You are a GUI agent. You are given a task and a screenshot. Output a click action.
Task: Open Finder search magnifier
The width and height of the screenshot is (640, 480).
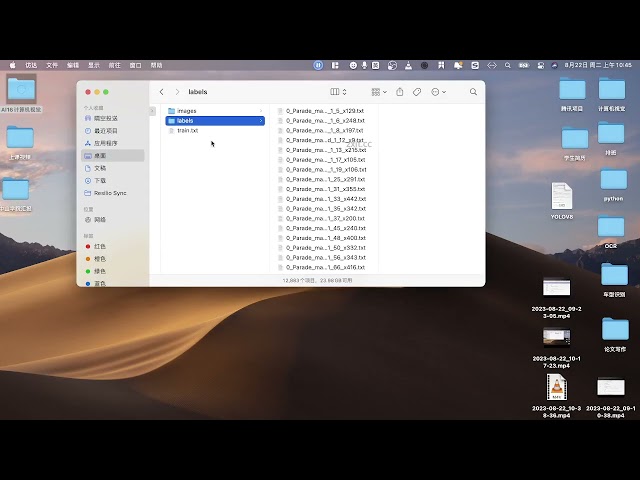[473, 92]
